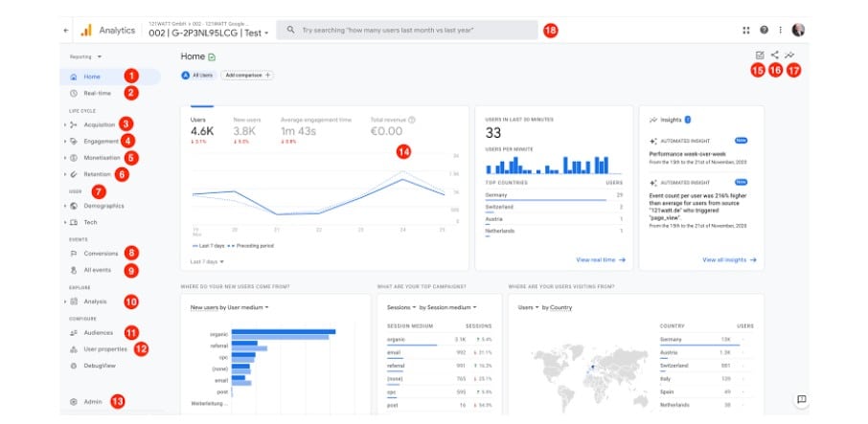
Task: Open the Last 7 days date dropdown
Action: pyautogui.click(x=207, y=260)
